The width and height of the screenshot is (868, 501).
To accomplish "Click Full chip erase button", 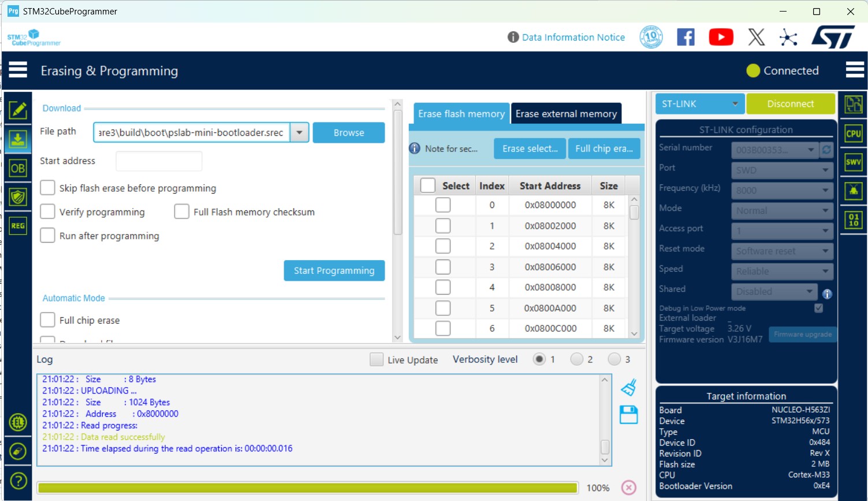I will 604,149.
